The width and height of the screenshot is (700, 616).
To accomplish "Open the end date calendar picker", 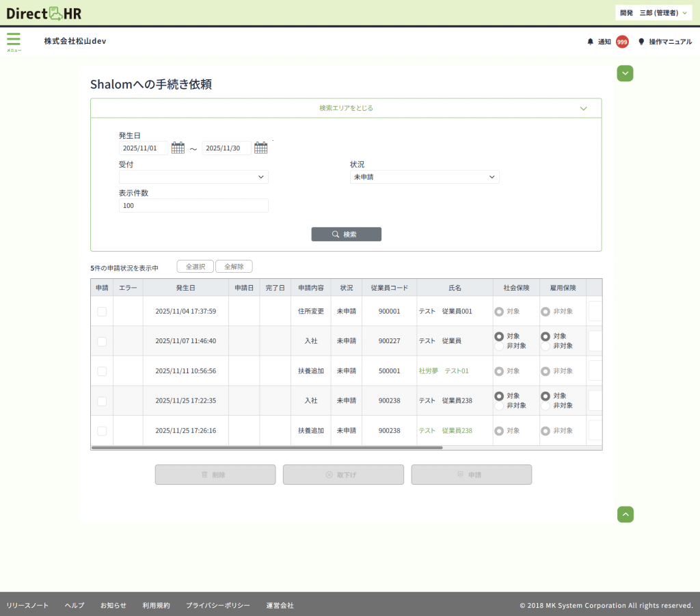I will (x=260, y=148).
